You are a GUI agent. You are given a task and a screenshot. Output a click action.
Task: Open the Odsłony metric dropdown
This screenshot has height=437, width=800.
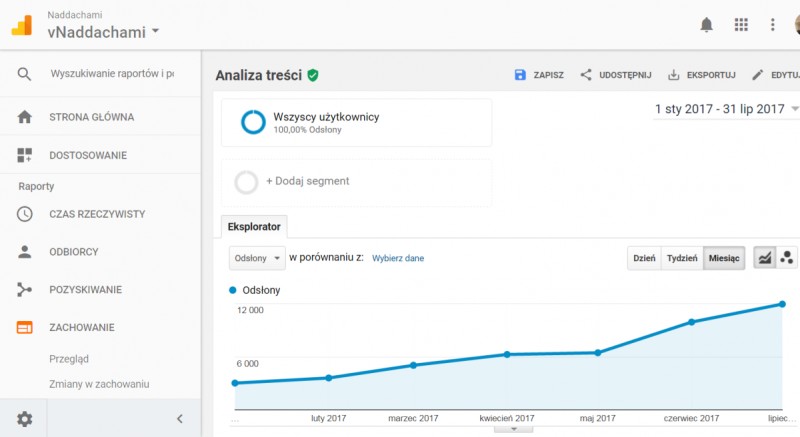(x=257, y=258)
